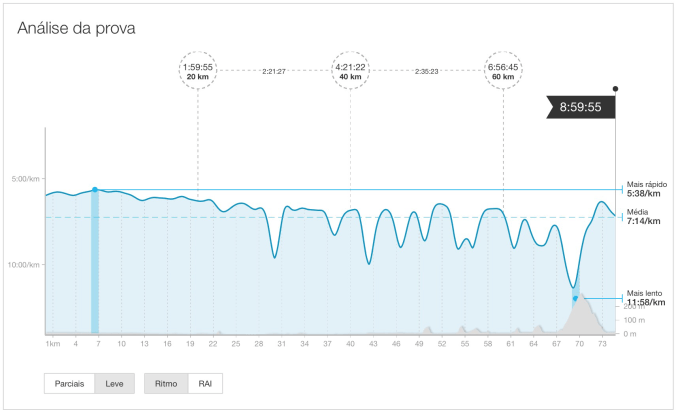Image resolution: width=676 pixels, height=411 pixels.
Task: Click the Análise da prova heading
Action: pyautogui.click(x=76, y=28)
